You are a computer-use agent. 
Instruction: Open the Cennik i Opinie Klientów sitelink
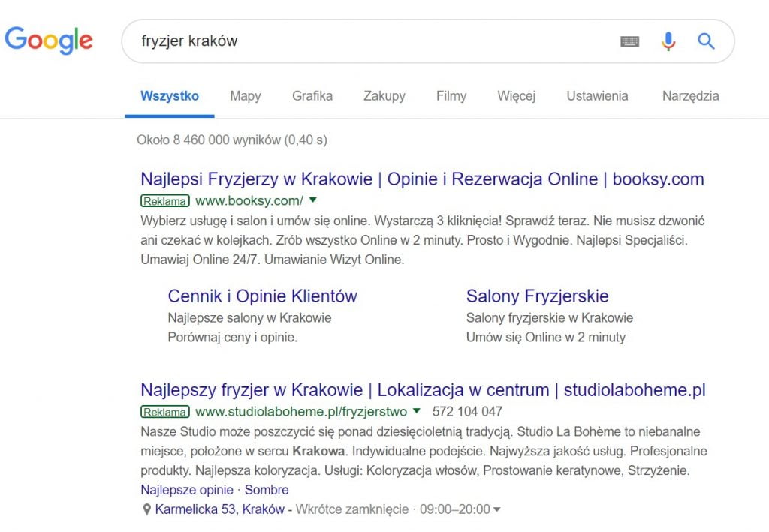263,296
